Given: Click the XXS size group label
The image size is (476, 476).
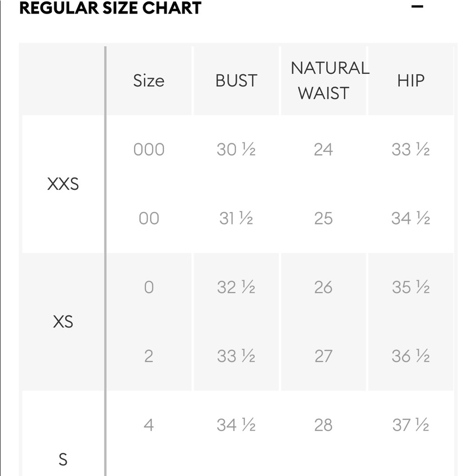Looking at the screenshot, I should [63, 184].
